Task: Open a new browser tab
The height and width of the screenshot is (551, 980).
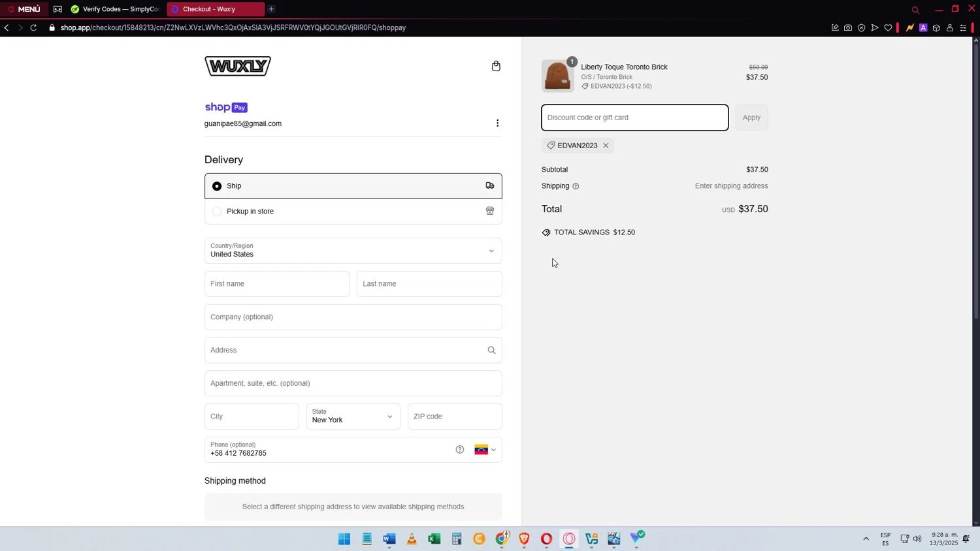Action: click(271, 9)
